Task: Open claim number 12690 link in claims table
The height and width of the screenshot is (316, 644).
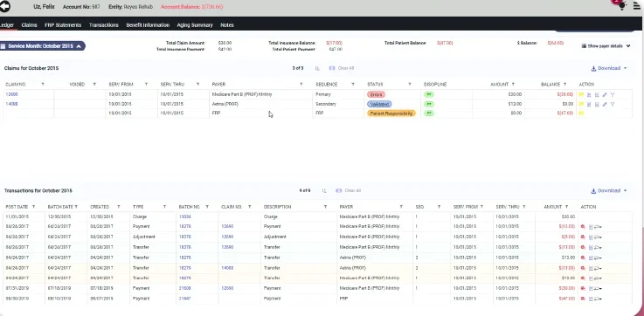Action: pos(11,94)
